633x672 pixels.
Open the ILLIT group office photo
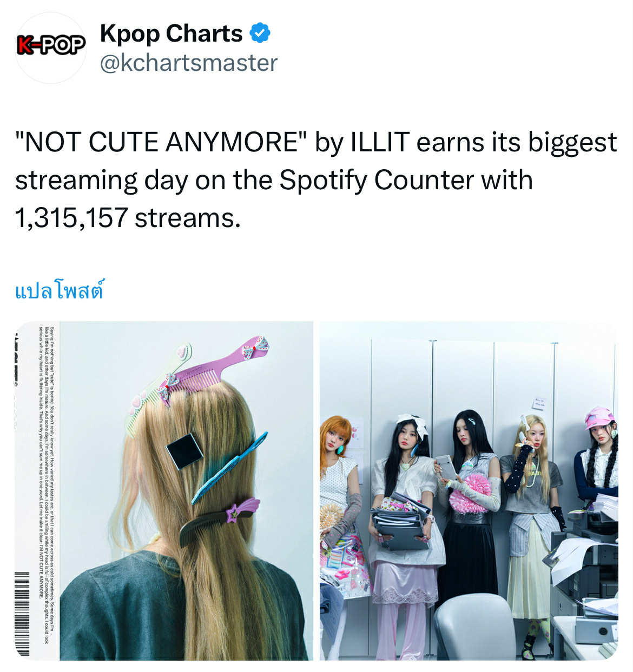point(469,490)
